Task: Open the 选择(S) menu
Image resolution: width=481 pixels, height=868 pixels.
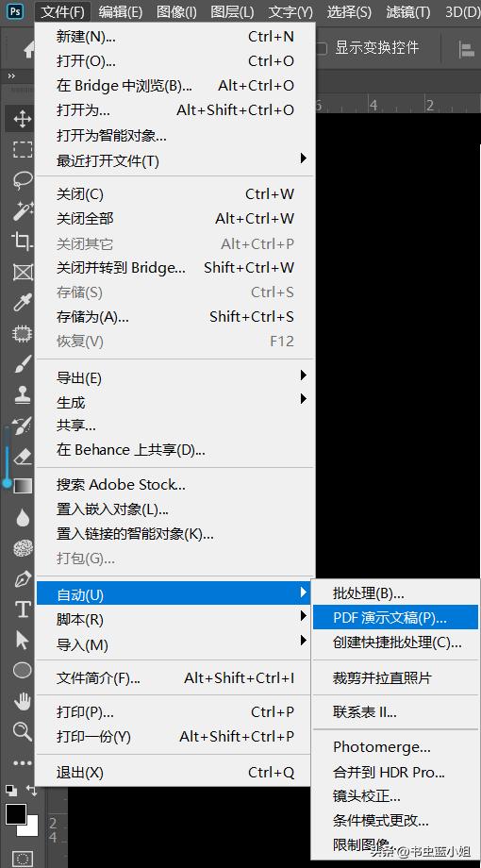Action: 349,11
